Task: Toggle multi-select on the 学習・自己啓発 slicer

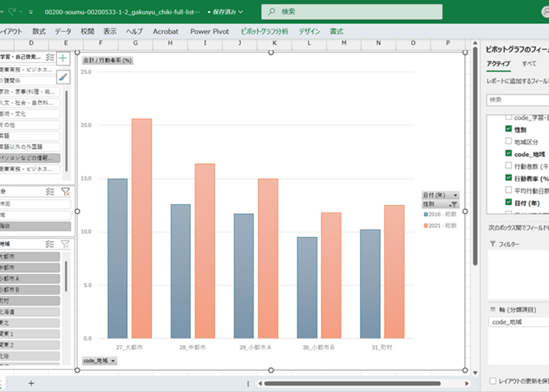Action: pos(50,57)
